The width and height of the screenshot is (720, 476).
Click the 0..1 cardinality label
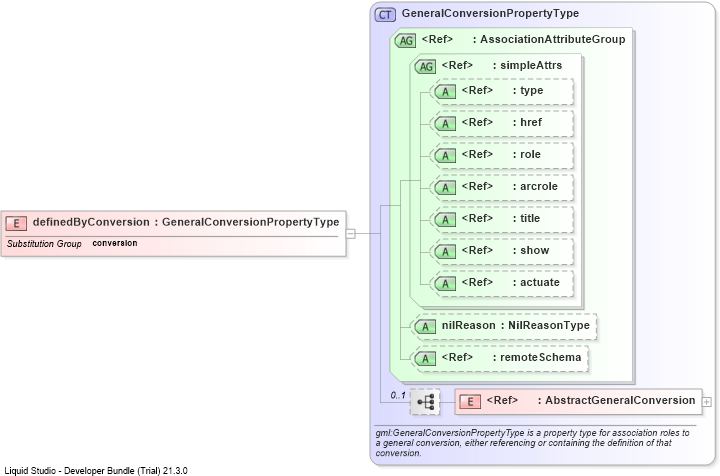pos(398,395)
